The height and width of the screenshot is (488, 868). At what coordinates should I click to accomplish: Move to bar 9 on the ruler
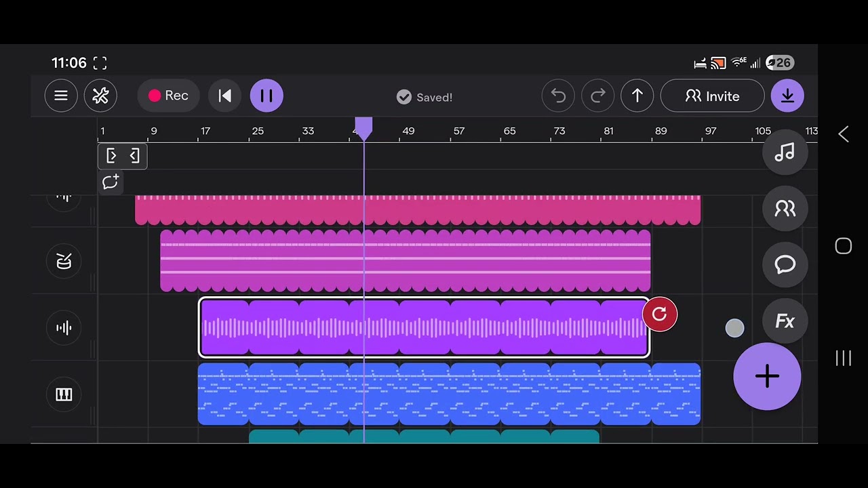[154, 131]
